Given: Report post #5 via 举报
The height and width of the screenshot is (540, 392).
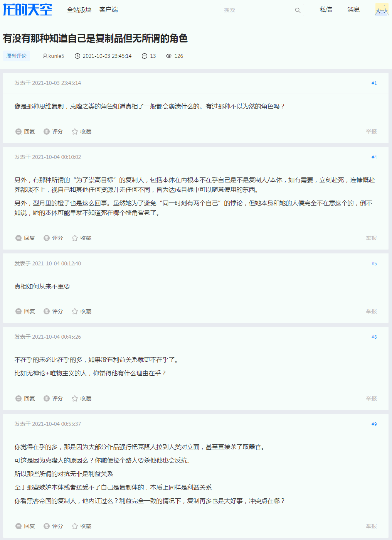Looking at the screenshot, I should pyautogui.click(x=371, y=311).
